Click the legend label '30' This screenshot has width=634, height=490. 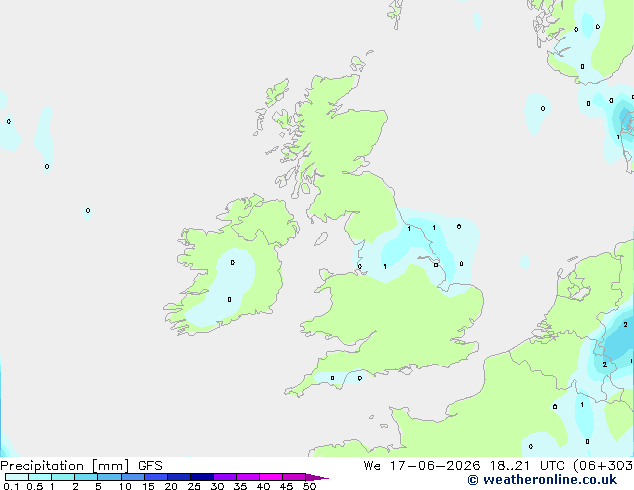pos(217,486)
